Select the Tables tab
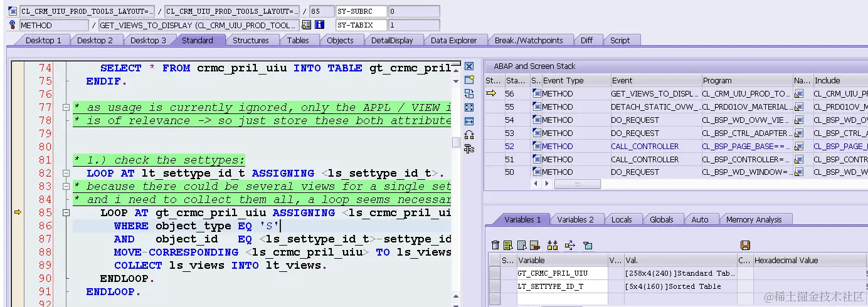 tap(298, 40)
